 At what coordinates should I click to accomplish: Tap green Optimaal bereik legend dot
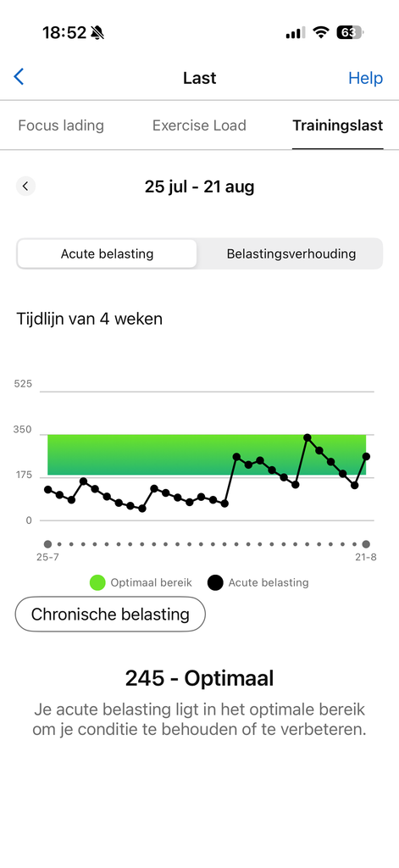[x=97, y=582]
